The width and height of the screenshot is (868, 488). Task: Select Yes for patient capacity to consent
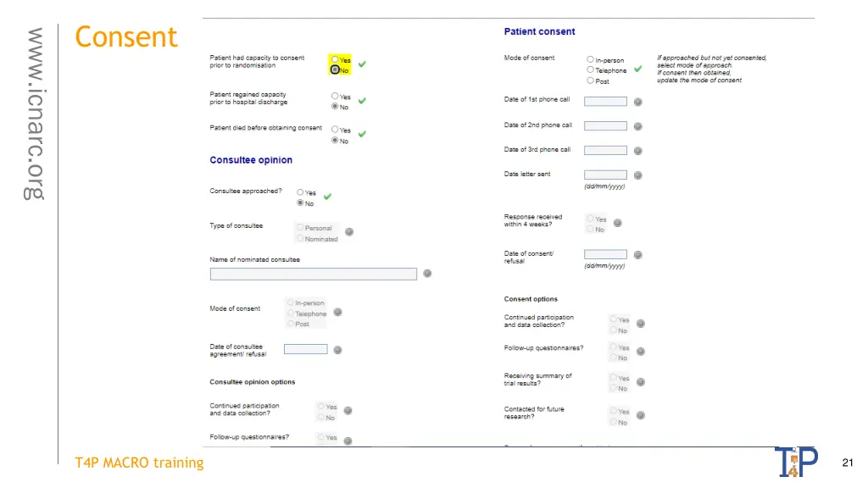(335, 59)
